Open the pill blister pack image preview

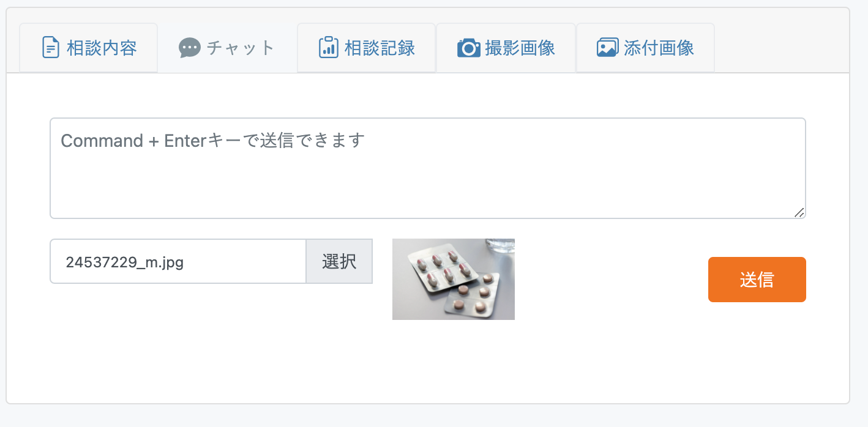(x=454, y=279)
